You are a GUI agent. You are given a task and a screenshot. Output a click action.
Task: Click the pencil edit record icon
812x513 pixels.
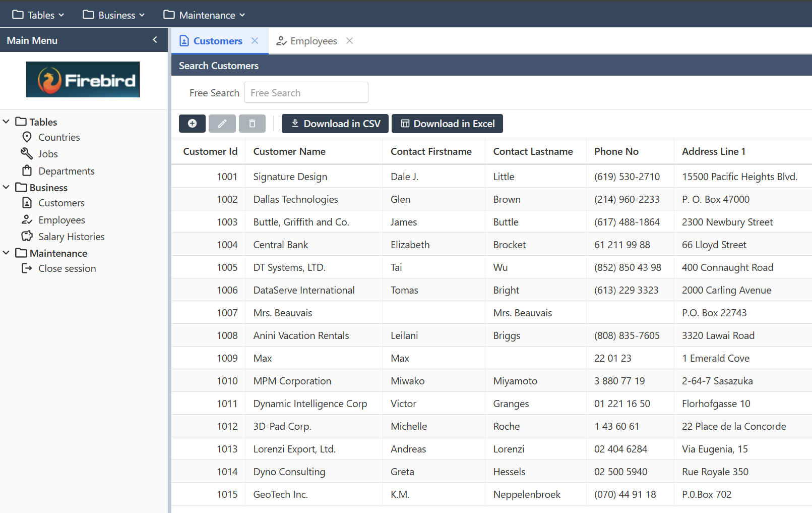pyautogui.click(x=222, y=124)
